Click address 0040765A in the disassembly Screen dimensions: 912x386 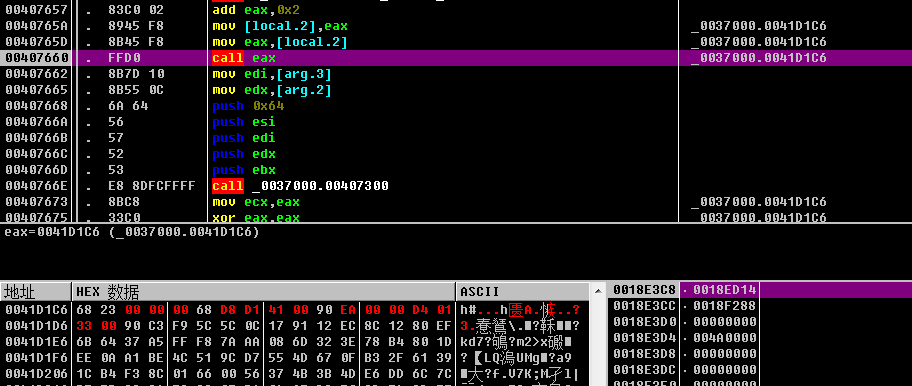pyautogui.click(x=37, y=26)
